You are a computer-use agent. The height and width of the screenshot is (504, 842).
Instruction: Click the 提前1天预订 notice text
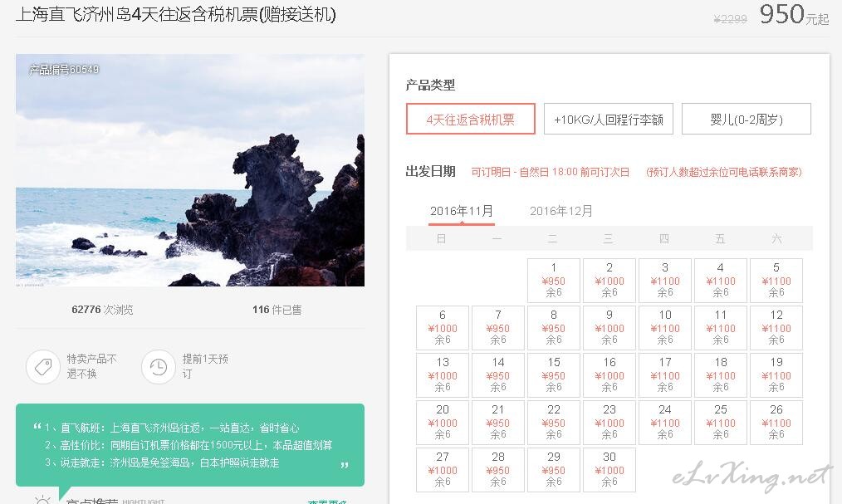click(x=205, y=366)
